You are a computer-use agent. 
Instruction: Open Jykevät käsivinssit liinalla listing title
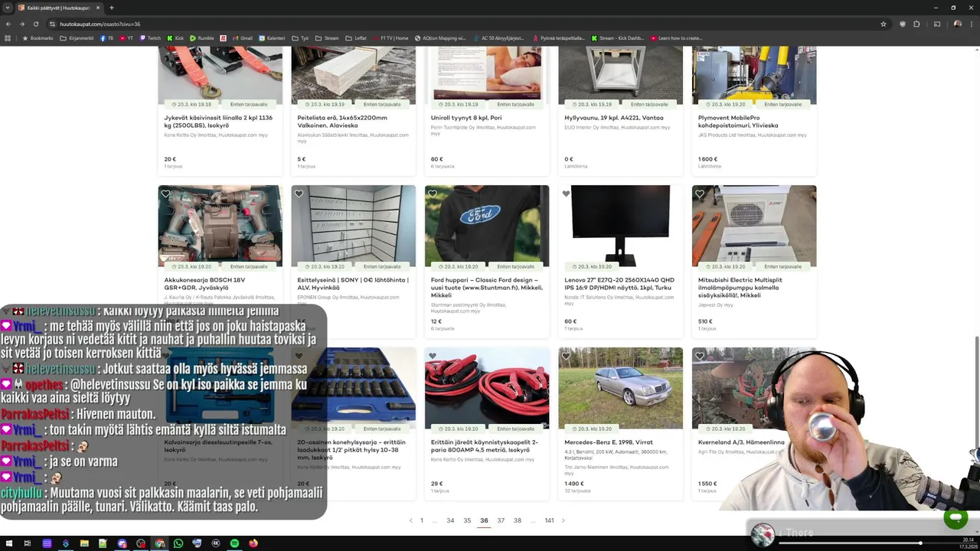pyautogui.click(x=218, y=122)
